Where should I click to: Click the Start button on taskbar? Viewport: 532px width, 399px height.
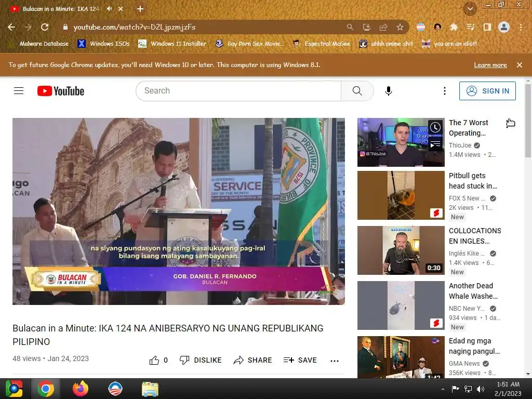pyautogui.click(x=14, y=389)
